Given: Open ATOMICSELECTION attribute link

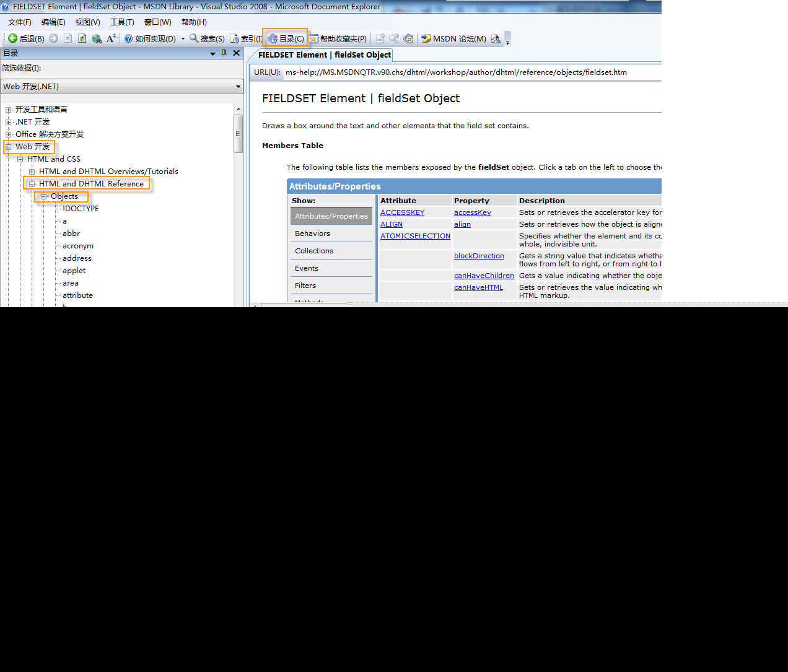Looking at the screenshot, I should tap(415, 236).
